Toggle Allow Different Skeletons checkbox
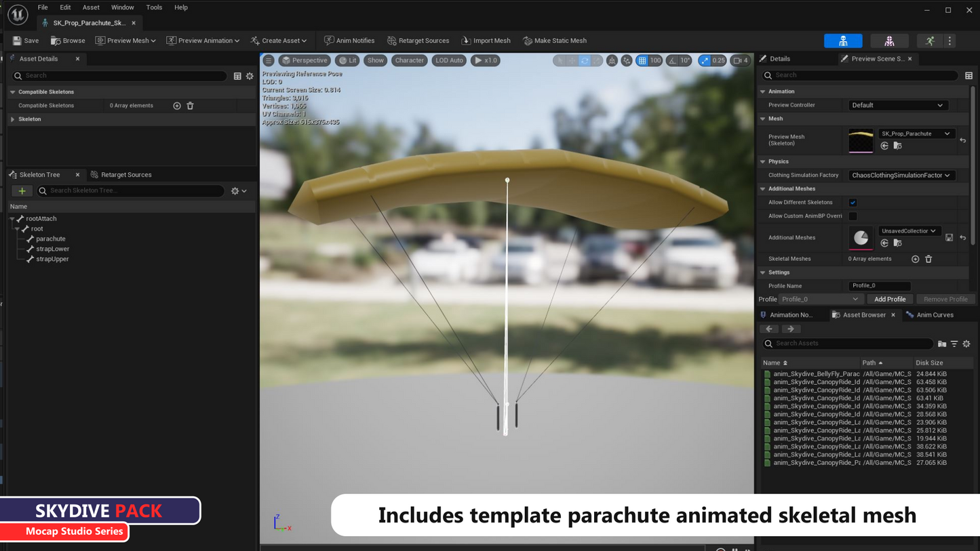This screenshot has width=980, height=551. (852, 203)
